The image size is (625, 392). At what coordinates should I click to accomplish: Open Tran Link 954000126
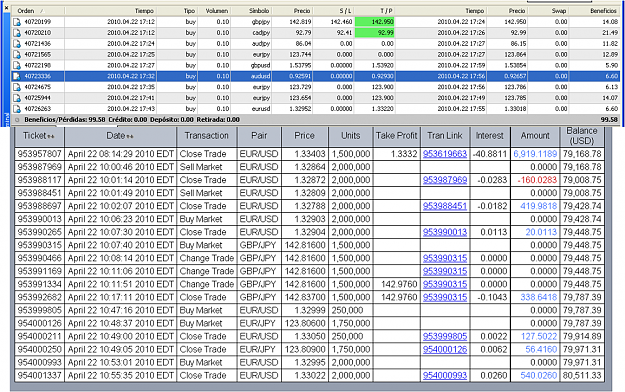[445, 349]
